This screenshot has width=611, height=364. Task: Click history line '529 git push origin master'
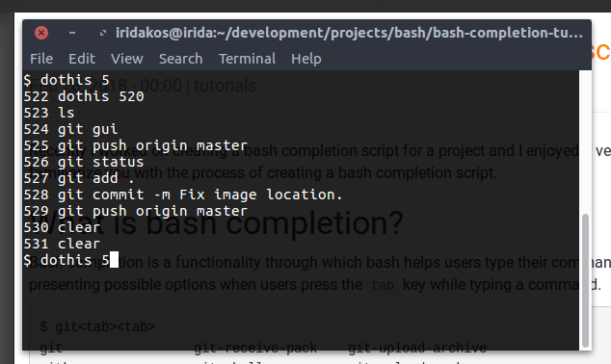[136, 211]
